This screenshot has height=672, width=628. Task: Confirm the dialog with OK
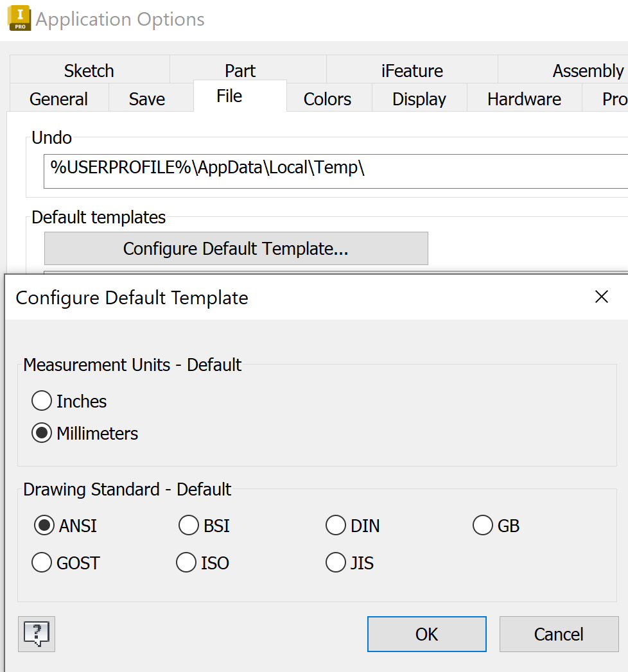point(426,634)
